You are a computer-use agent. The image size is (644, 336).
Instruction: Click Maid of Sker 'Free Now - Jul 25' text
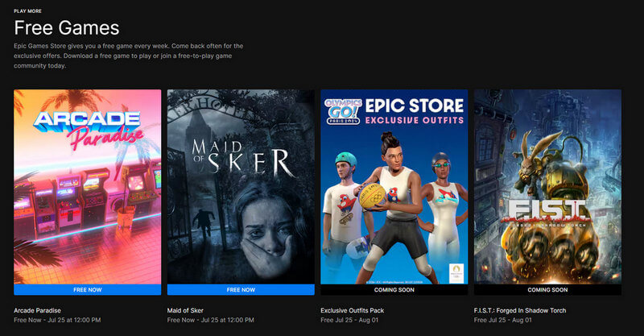click(x=211, y=320)
